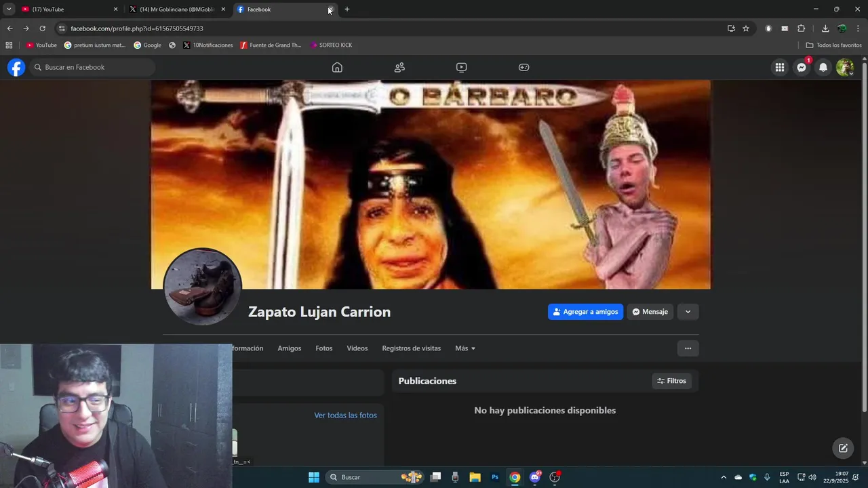Expand the chevron dropdown beside Mensaje
Image resolution: width=868 pixels, height=488 pixels.
tap(688, 312)
